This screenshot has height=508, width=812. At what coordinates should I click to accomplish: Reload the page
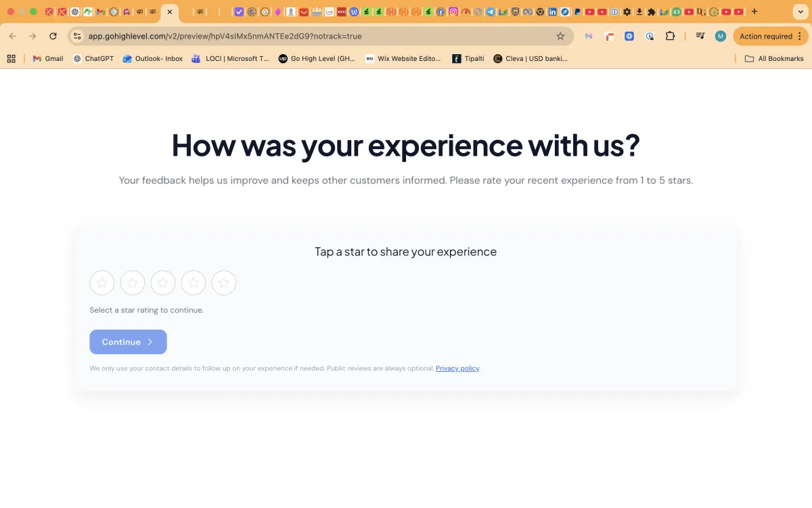pos(53,37)
